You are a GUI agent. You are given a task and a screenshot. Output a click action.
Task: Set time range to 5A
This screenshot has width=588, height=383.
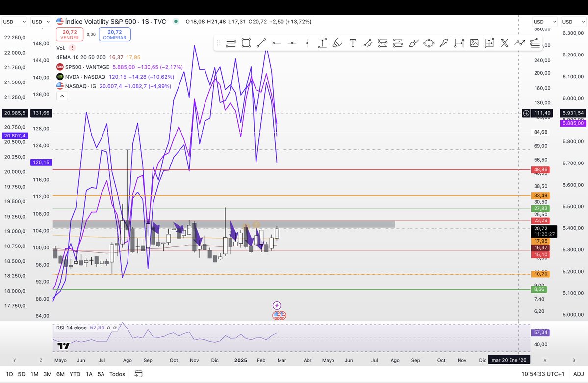[x=101, y=374]
